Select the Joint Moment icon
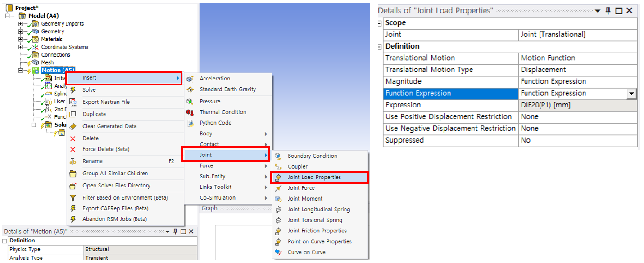 278,199
